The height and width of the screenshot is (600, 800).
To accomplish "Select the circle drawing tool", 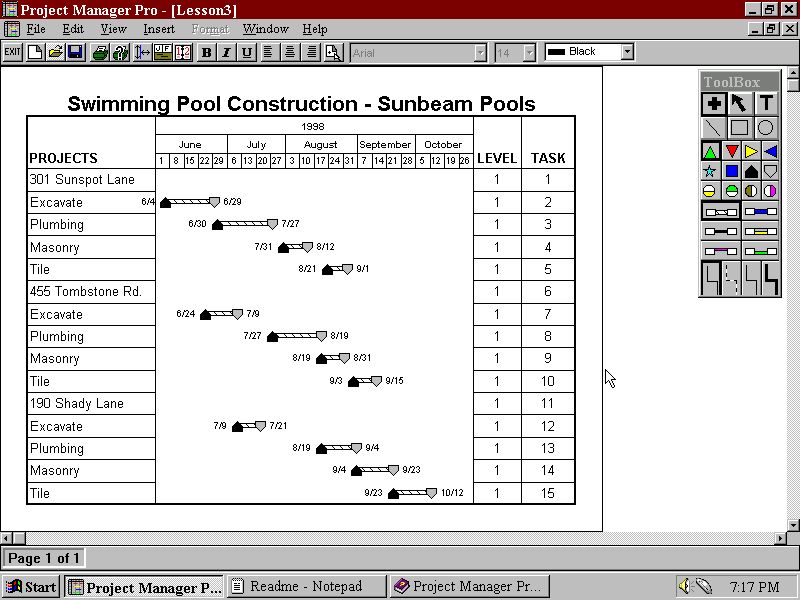I will [766, 127].
